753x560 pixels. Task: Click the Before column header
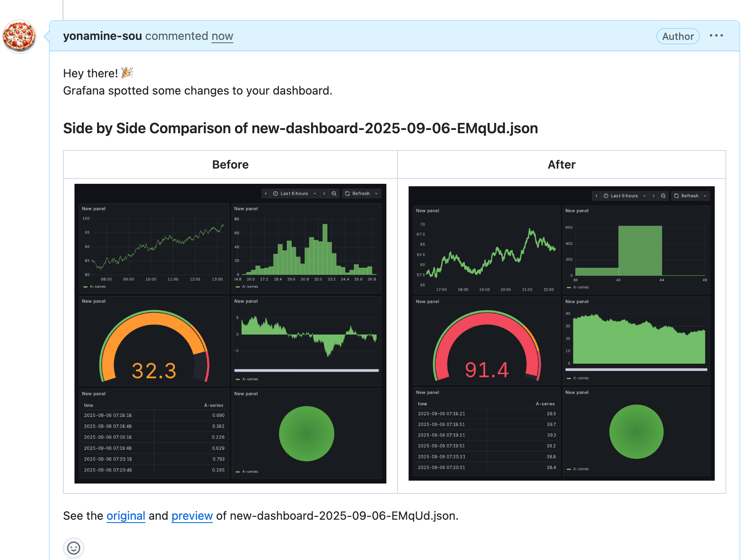pyautogui.click(x=230, y=164)
